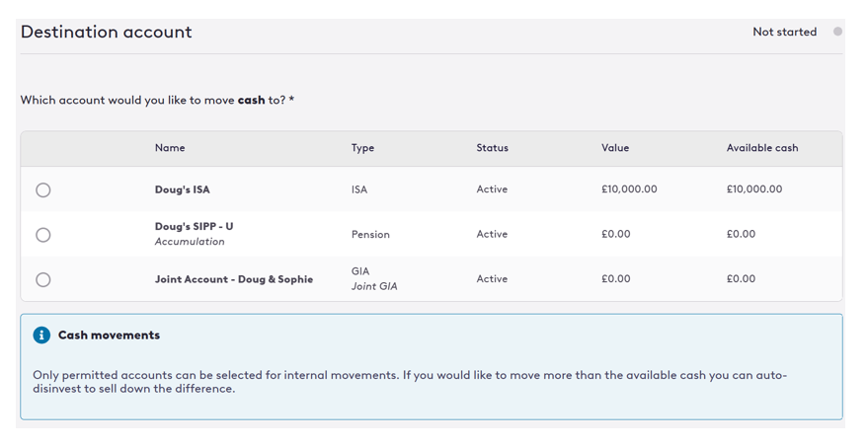The image size is (868, 448).
Task: Click the Doug's SIPP - U account name
Action: tap(195, 226)
